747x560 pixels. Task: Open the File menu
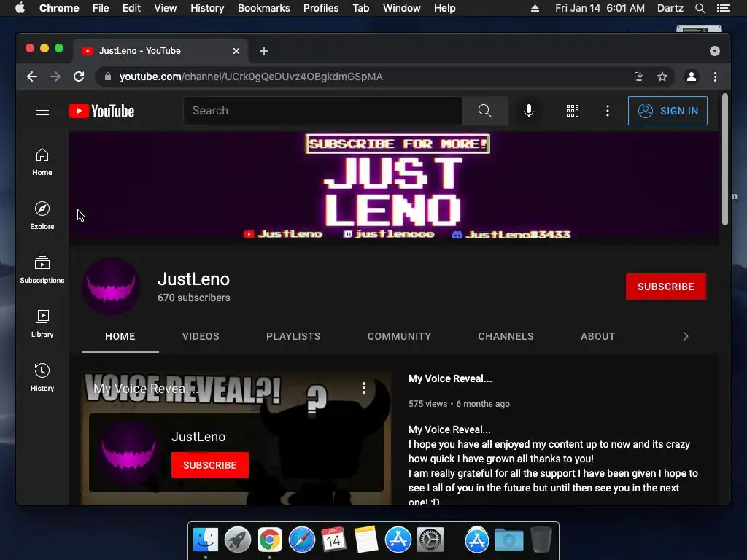click(101, 8)
